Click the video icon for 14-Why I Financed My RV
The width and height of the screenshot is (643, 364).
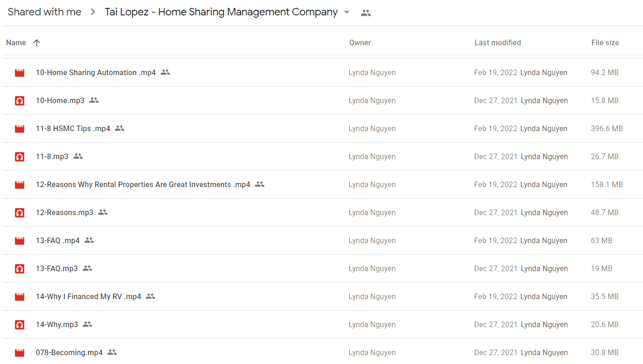coord(20,297)
